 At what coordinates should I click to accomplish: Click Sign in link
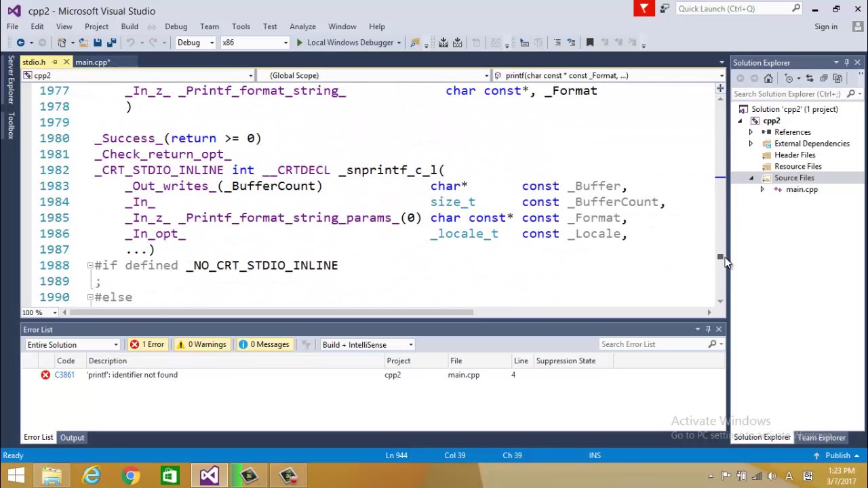[826, 26]
